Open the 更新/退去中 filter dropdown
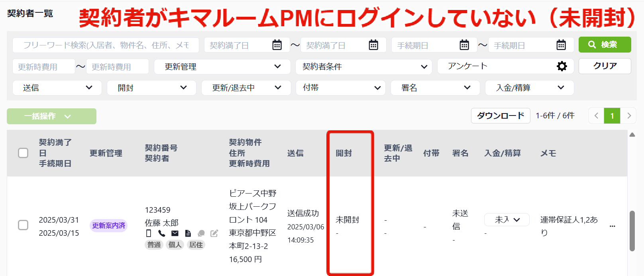The image size is (644, 276). [246, 88]
